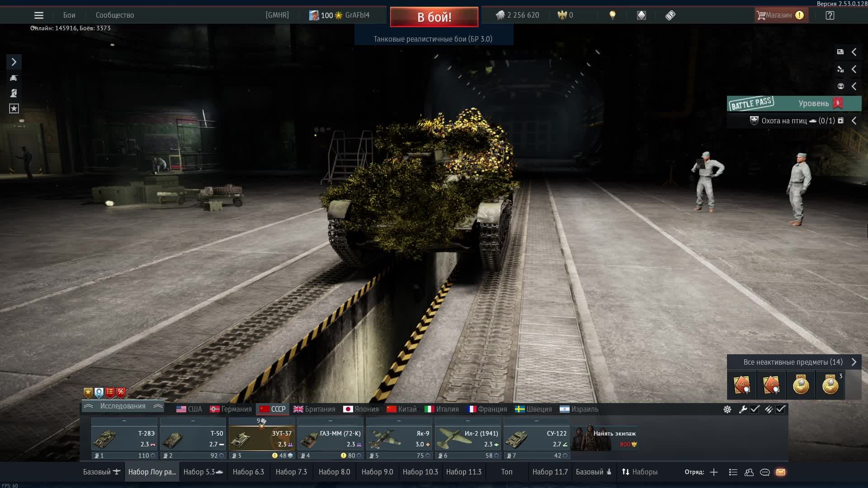Screen dimensions: 868x488
Task: Open the unread mail envelope icon
Action: click(x=781, y=472)
